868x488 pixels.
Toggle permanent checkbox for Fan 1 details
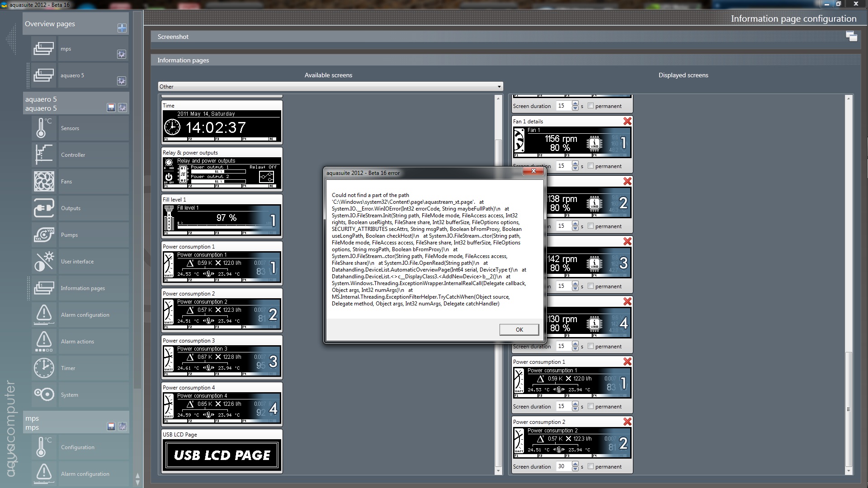coord(590,166)
